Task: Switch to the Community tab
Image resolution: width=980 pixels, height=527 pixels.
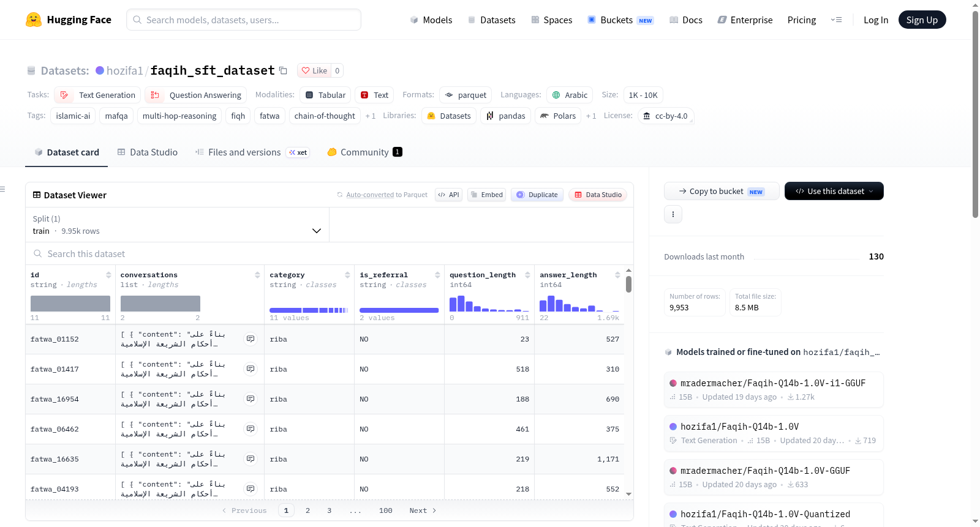Action: pyautogui.click(x=364, y=152)
